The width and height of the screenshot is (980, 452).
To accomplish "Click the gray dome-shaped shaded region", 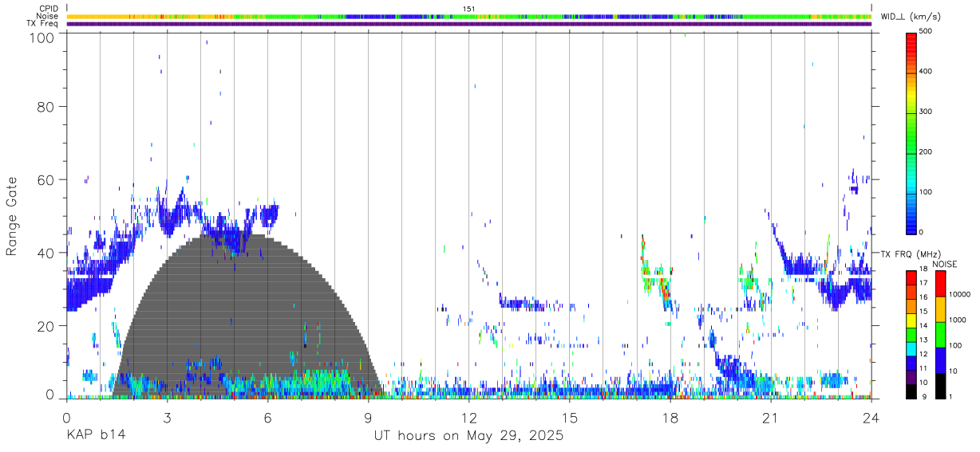I will pos(248,316).
